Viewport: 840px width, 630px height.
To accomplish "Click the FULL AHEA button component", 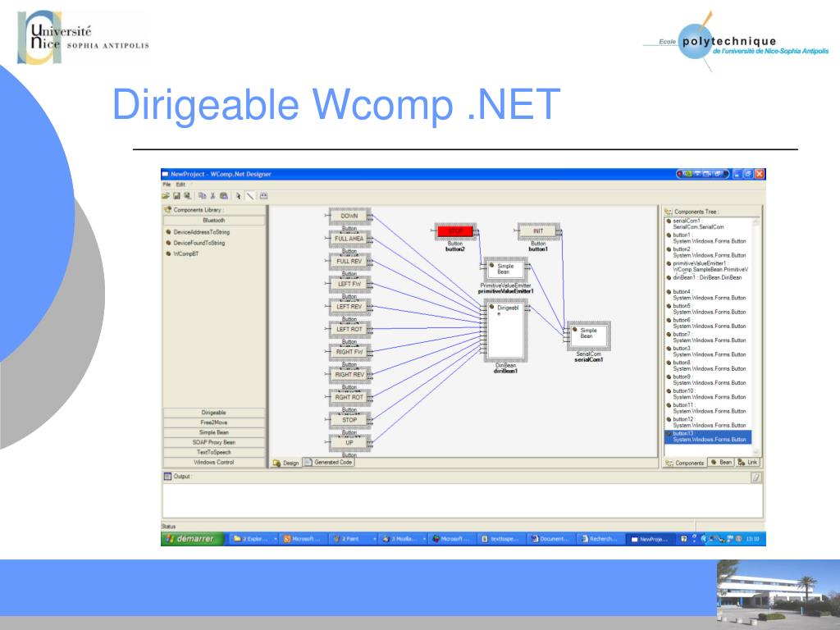I will 349,239.
